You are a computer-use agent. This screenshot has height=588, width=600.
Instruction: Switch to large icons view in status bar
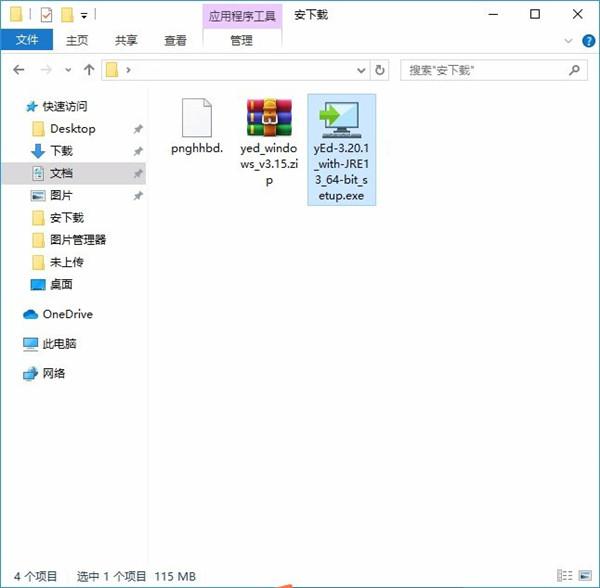click(585, 575)
